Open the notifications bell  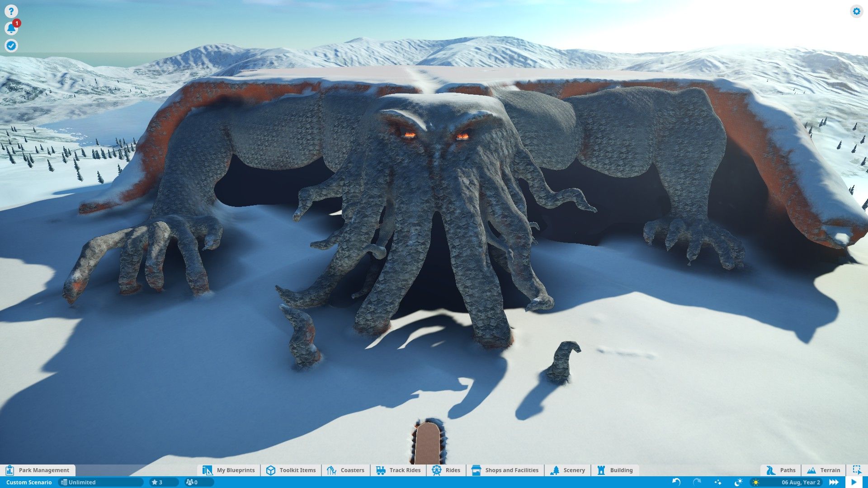coord(11,28)
